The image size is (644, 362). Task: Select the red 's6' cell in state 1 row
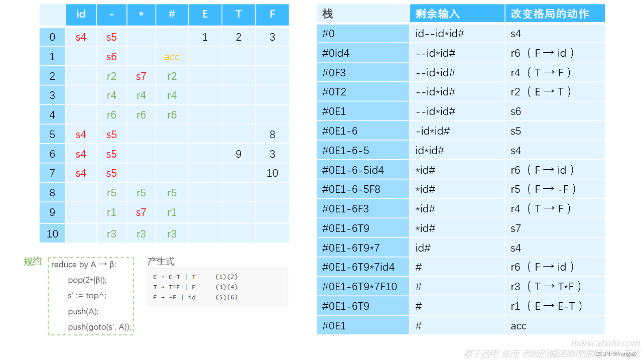(111, 57)
